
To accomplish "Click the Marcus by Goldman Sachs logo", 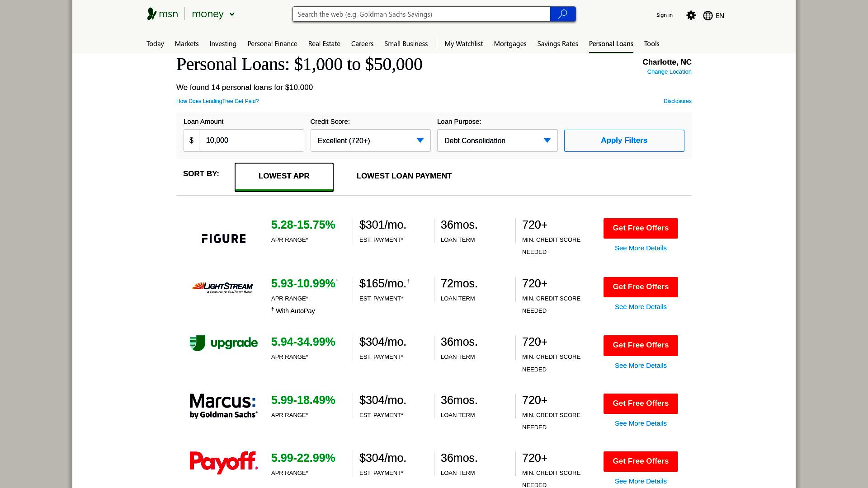I will (224, 406).
